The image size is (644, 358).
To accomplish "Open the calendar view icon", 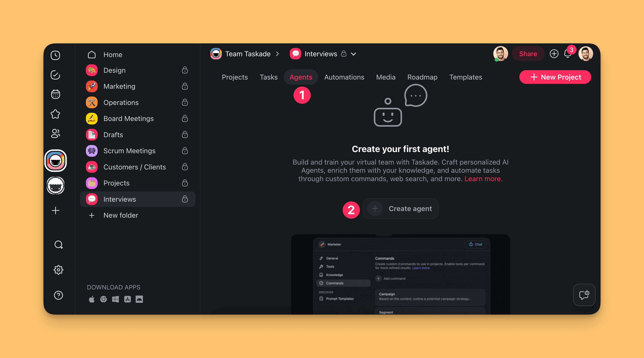I will pos(55,94).
